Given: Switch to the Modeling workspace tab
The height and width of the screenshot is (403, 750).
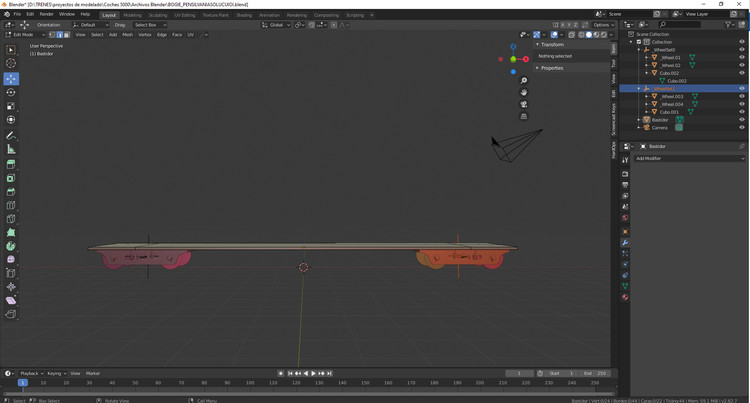Looking at the screenshot, I should pos(132,15).
